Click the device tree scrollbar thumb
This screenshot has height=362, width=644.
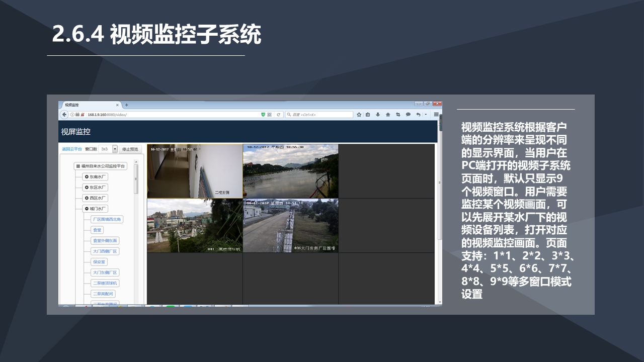[136, 178]
